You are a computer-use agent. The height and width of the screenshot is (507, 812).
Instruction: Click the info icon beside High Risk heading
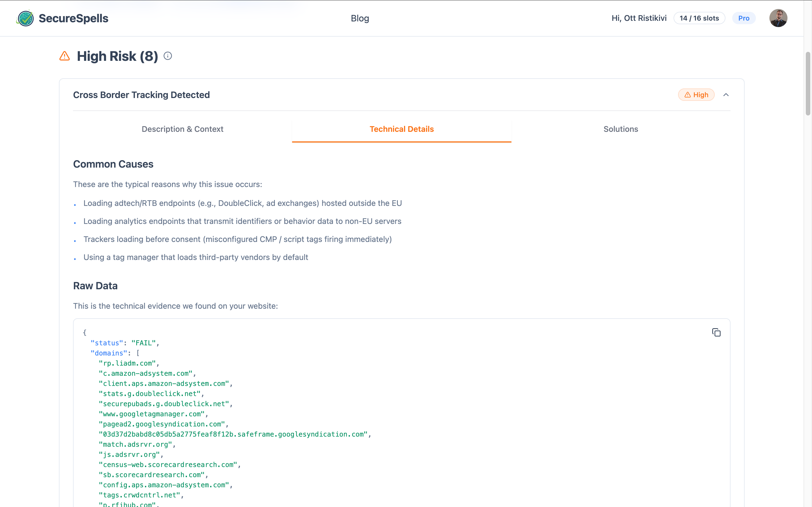[x=167, y=56]
